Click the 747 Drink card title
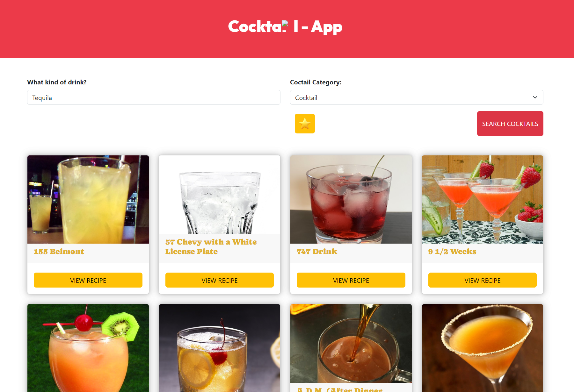 [317, 252]
